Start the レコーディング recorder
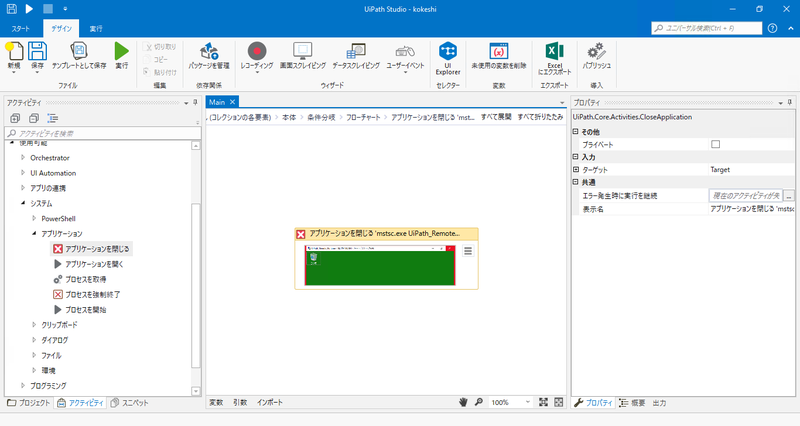The image size is (800, 426). [257, 56]
